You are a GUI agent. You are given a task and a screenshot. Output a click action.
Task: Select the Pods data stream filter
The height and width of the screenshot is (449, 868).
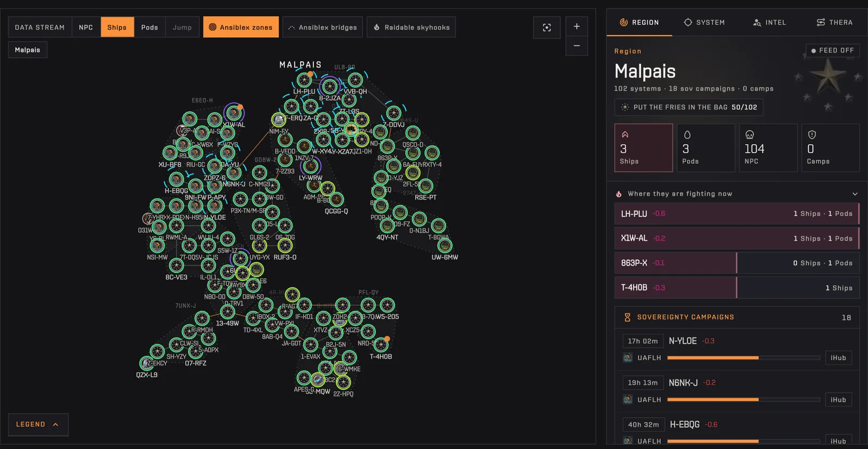(150, 27)
